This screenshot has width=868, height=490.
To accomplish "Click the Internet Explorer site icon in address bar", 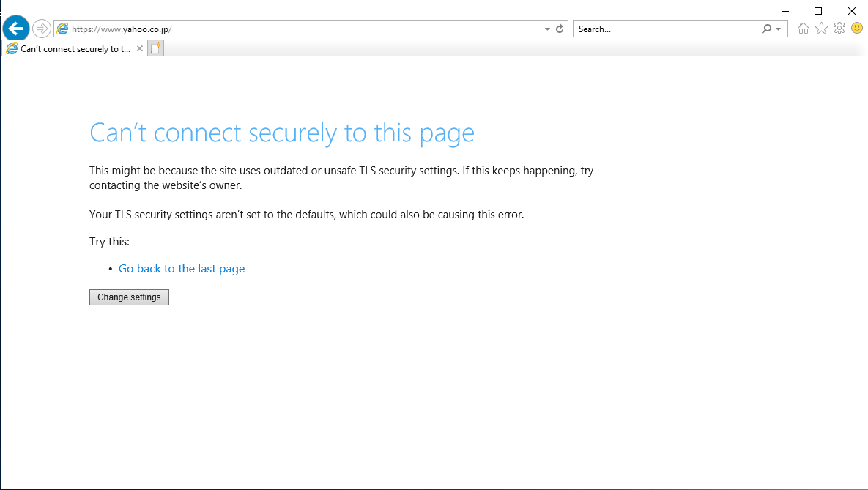I will tap(63, 29).
